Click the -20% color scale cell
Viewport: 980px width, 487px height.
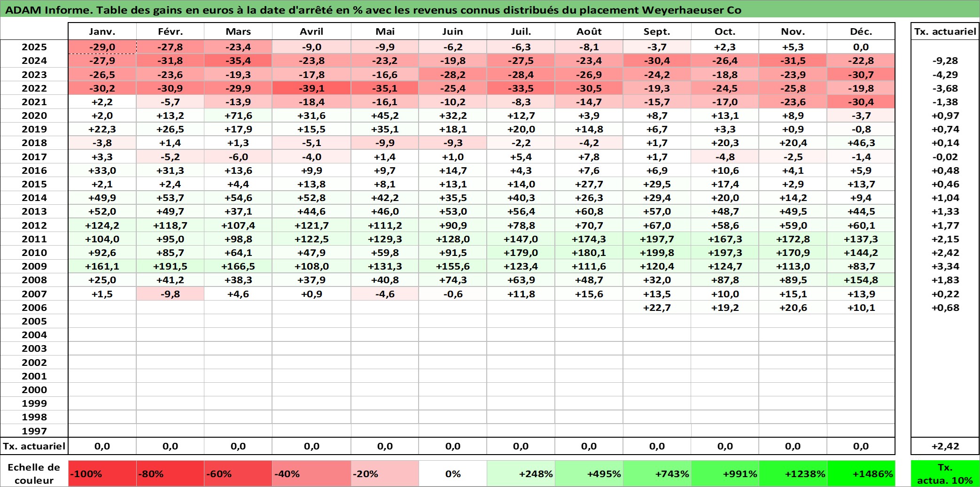(x=385, y=473)
